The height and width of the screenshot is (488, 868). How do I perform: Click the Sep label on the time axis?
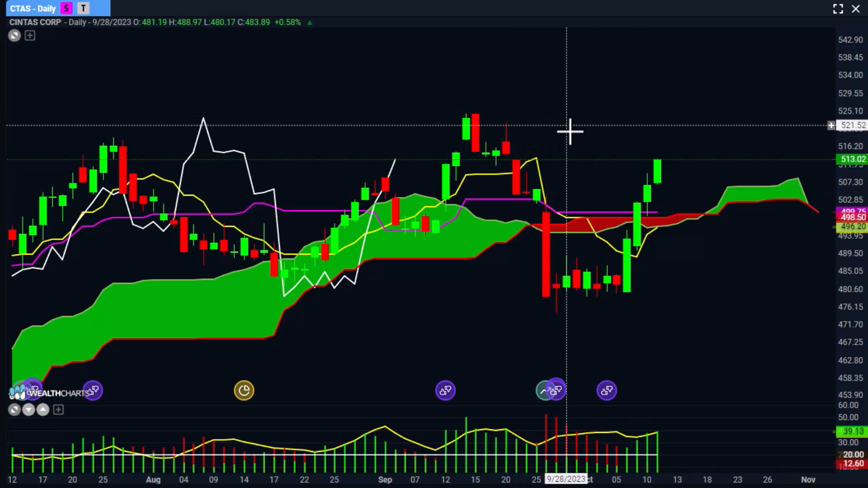click(x=385, y=479)
